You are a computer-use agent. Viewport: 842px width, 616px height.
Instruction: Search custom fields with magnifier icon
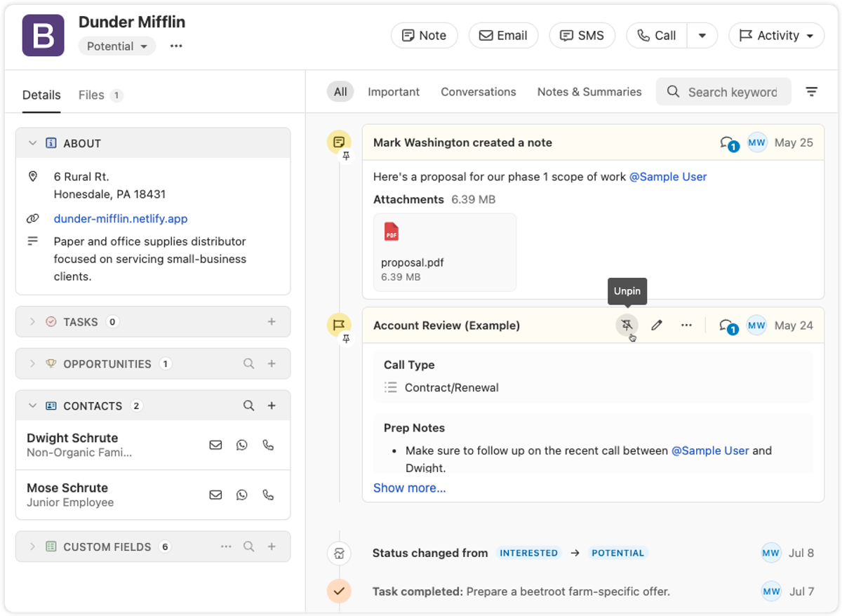pos(248,547)
